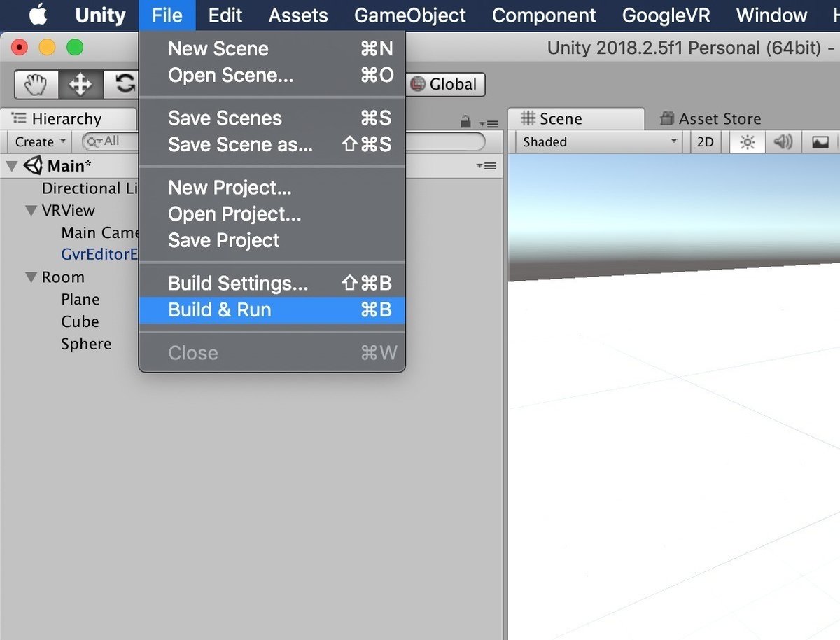Choose Save Scene as... menu item
Viewport: 840px width, 640px height.
tap(272, 144)
